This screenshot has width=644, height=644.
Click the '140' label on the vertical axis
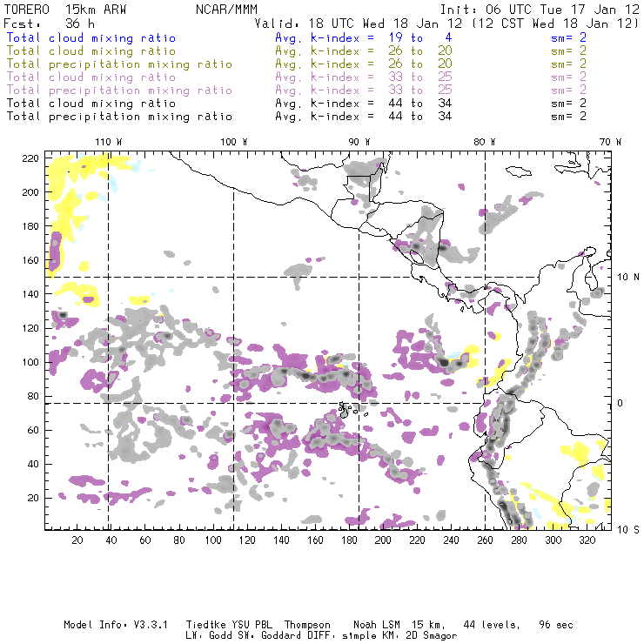(30, 294)
